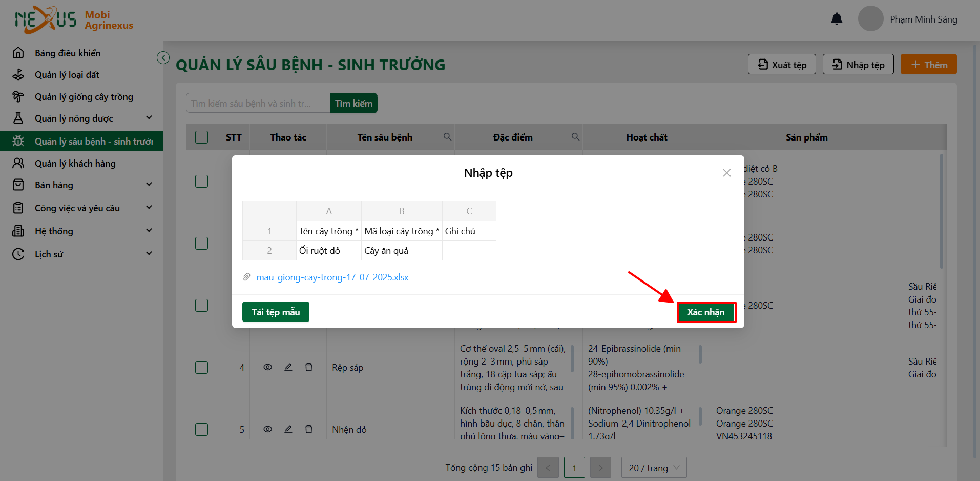The height and width of the screenshot is (481, 980).
Task: Open the Bán hàng menu item
Action: coord(81,185)
